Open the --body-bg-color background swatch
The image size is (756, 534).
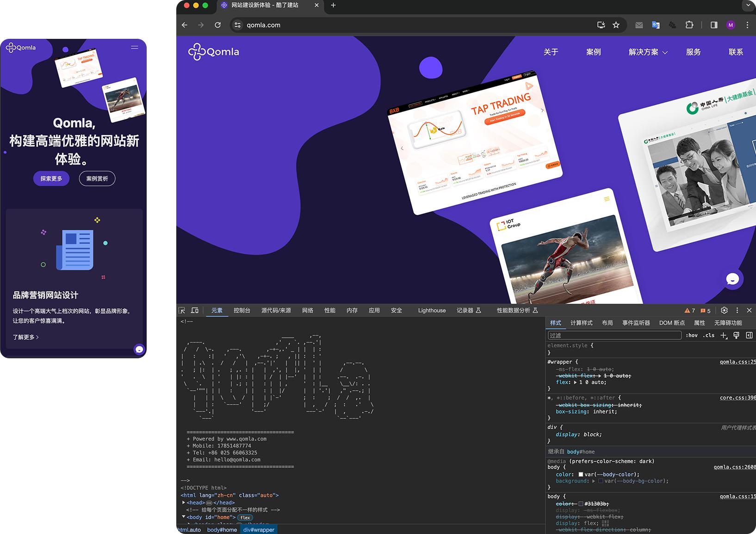click(601, 481)
